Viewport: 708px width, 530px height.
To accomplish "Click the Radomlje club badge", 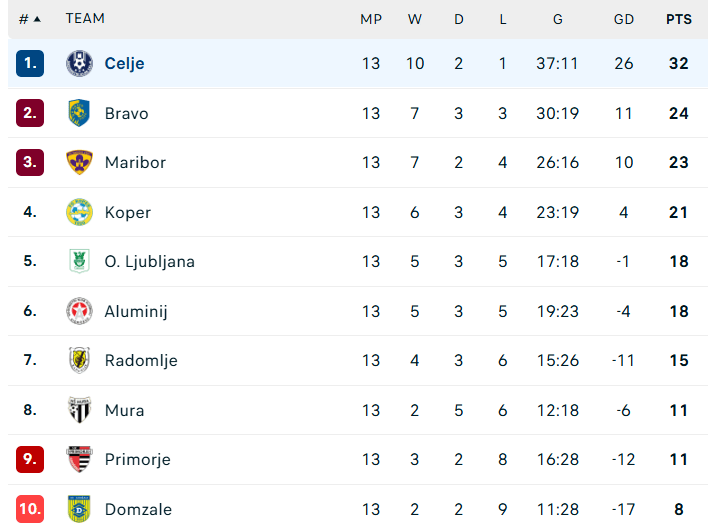I will [x=79, y=360].
